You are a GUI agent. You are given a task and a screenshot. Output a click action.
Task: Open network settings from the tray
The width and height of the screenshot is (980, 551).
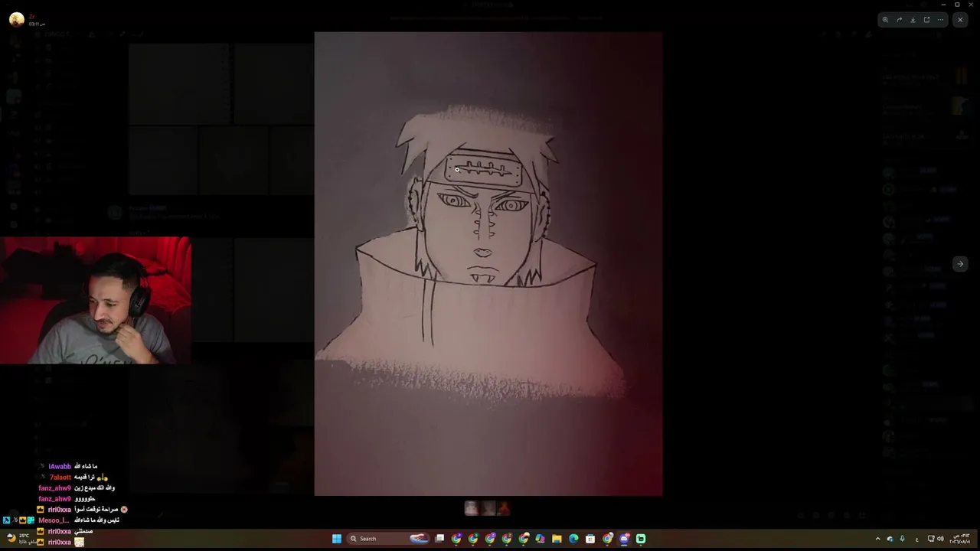(x=931, y=539)
